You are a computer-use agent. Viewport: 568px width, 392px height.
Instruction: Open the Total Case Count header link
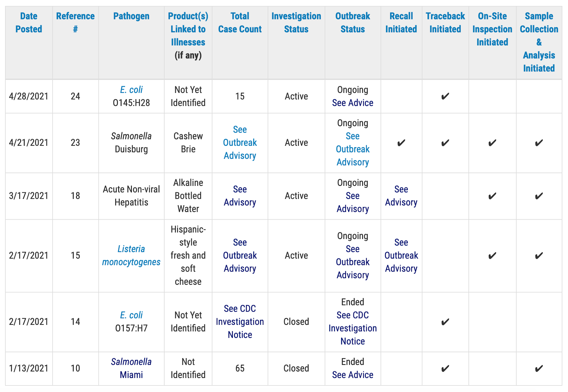(x=240, y=22)
